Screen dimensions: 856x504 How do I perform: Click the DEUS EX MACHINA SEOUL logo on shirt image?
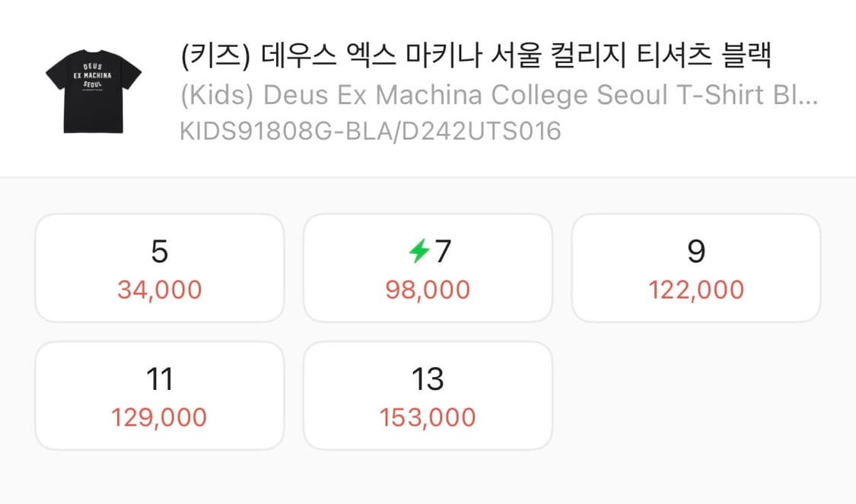(93, 78)
